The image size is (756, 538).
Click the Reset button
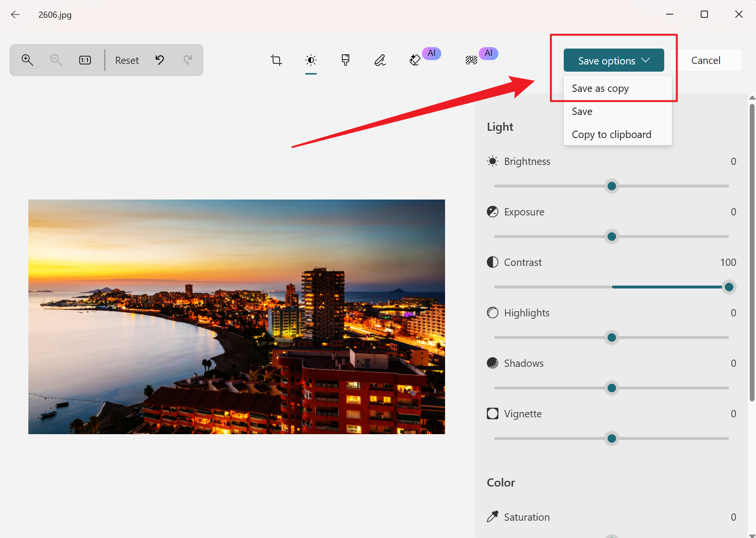click(x=127, y=61)
